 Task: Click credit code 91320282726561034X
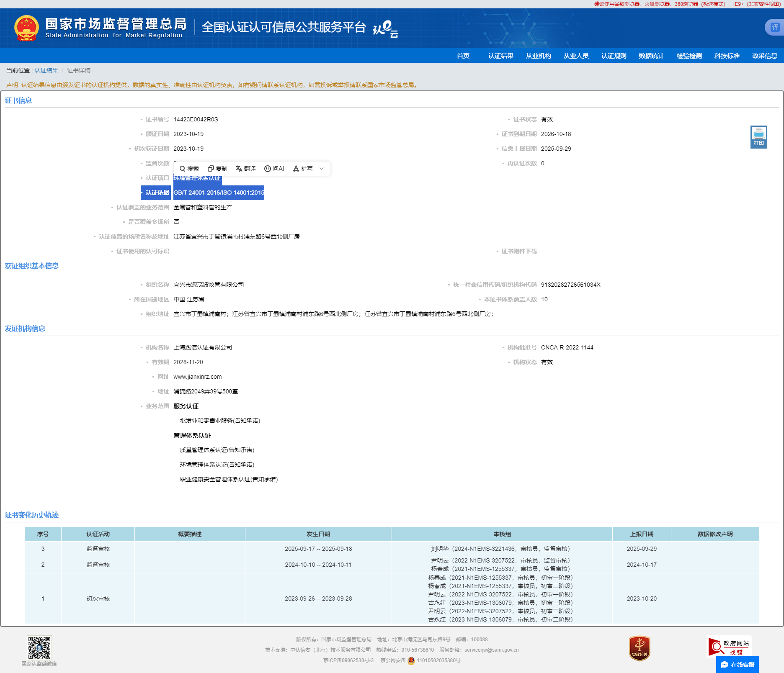pos(571,285)
